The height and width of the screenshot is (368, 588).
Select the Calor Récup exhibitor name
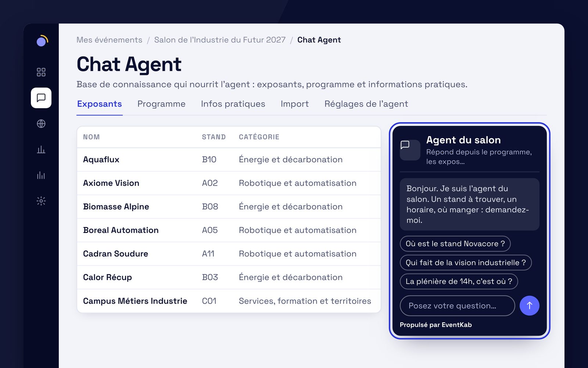click(x=107, y=277)
